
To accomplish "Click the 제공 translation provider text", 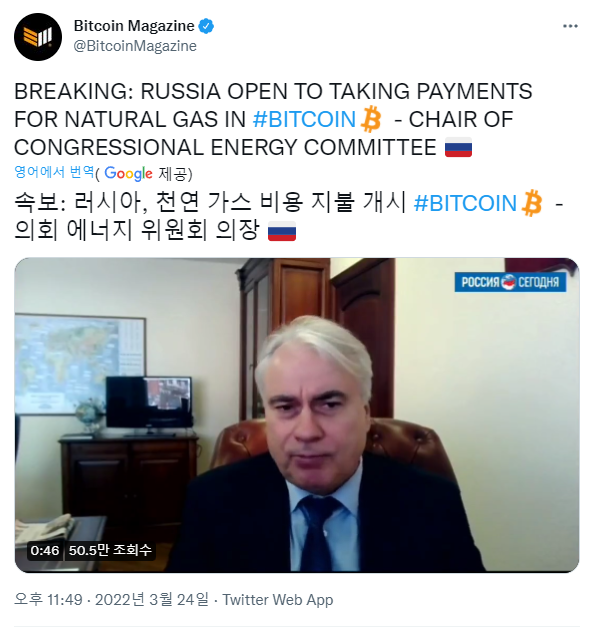I will tap(173, 173).
